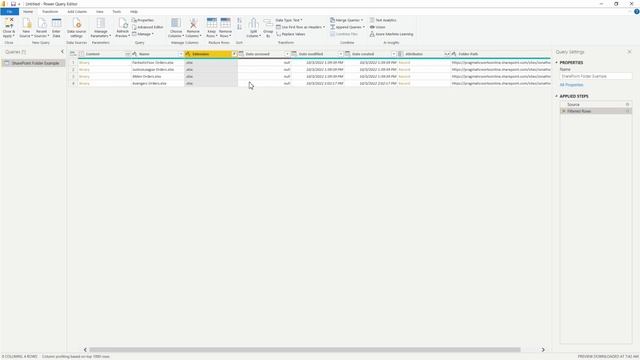Screen dimensions: 640x360
Task: Switch to the Tools tab
Action: [117, 11]
